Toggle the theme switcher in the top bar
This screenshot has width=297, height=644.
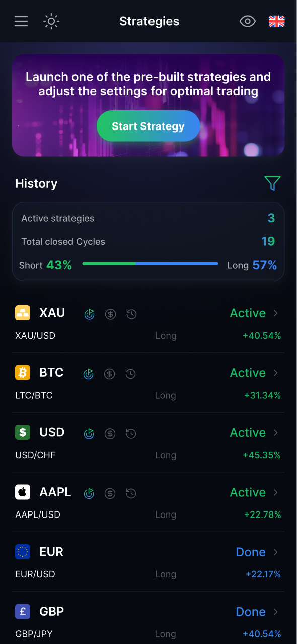point(51,21)
